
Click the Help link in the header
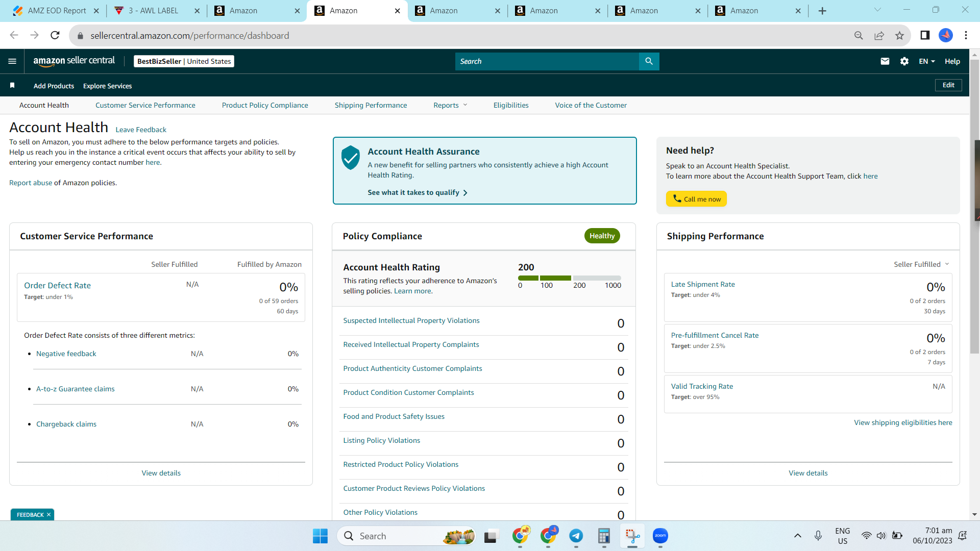(x=952, y=61)
